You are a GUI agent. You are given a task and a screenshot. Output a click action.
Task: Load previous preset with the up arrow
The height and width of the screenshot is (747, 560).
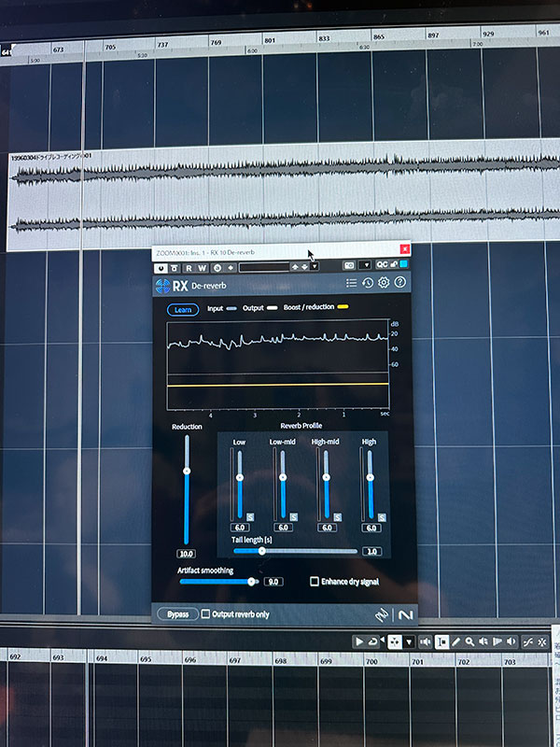pyautogui.click(x=295, y=267)
